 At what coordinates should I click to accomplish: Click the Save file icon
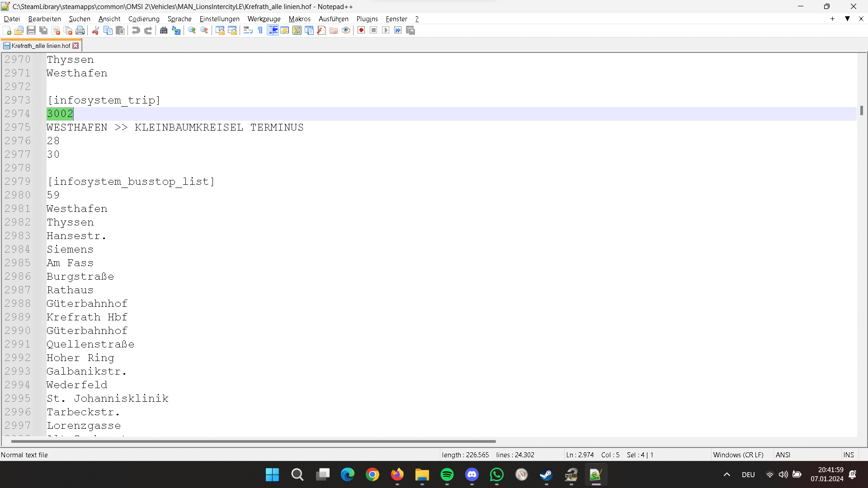tap(31, 30)
